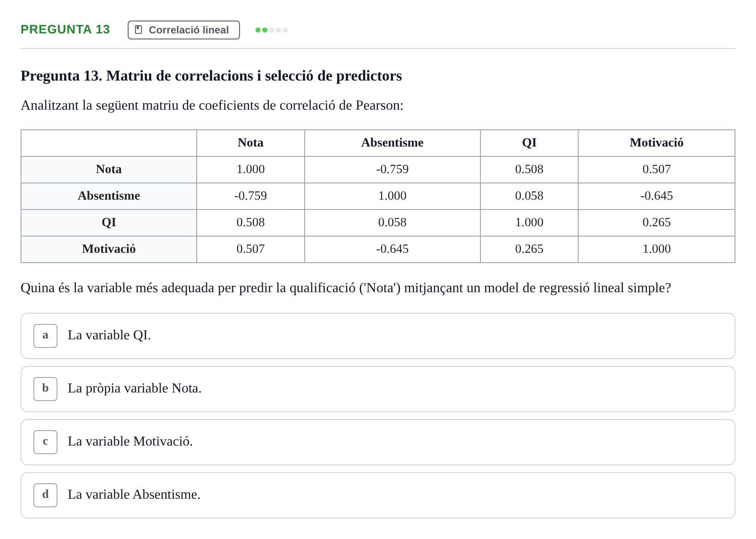Click the 0.508 cell in Nota row
The image size is (756, 539).
pyautogui.click(x=529, y=170)
